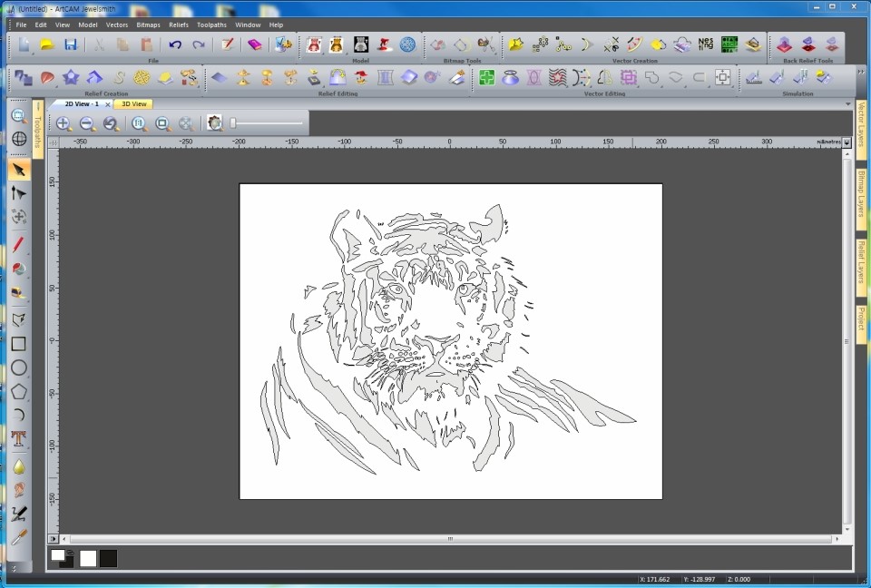Open a file with the yellow folder icon
The height and width of the screenshot is (588, 871).
click(47, 44)
